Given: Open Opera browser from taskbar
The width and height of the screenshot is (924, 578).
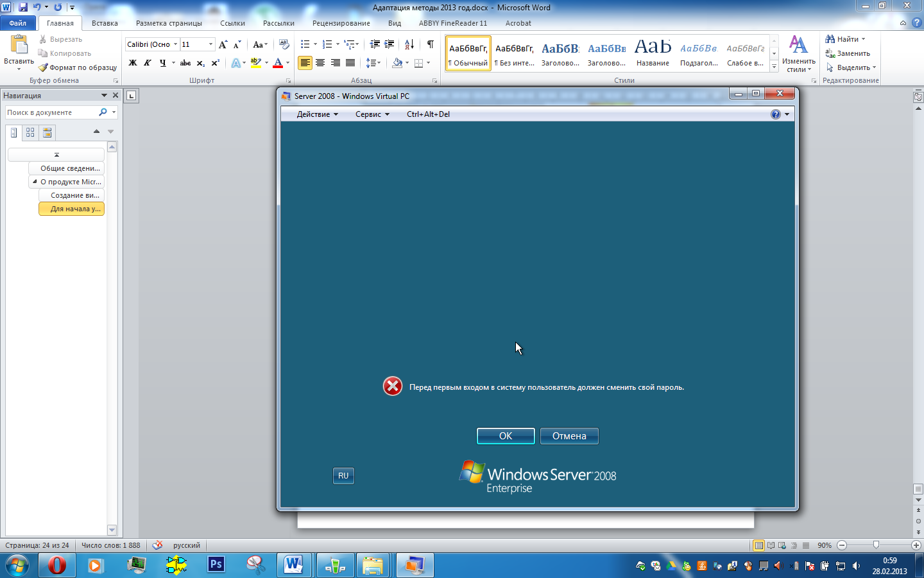Looking at the screenshot, I should (x=56, y=566).
